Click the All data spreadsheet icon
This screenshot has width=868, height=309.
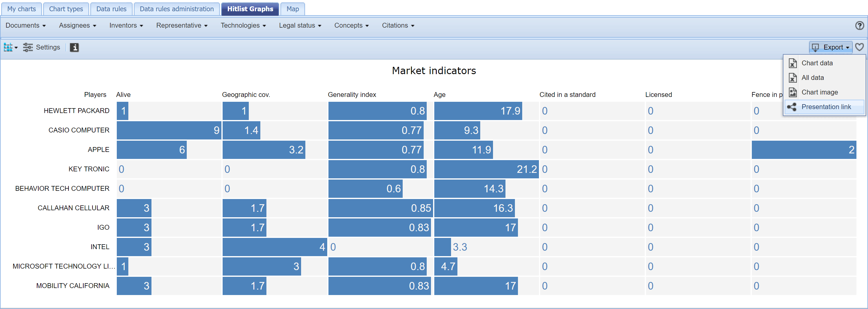[x=793, y=78]
